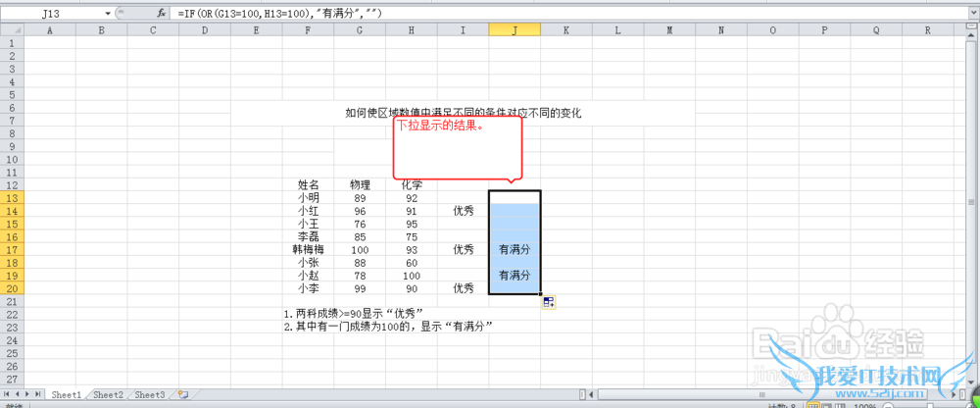980x408 pixels.
Task: Go to last sheet navigation arrow
Action: 37,394
